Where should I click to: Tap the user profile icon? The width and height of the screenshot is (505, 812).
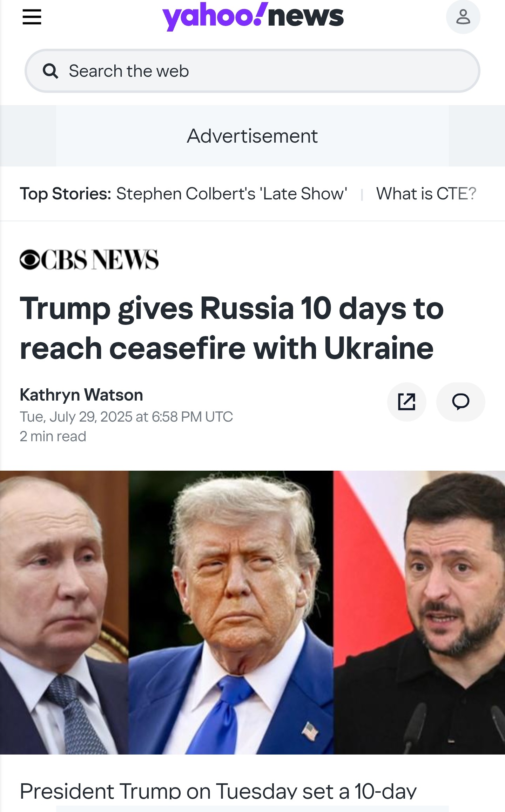[x=463, y=17]
